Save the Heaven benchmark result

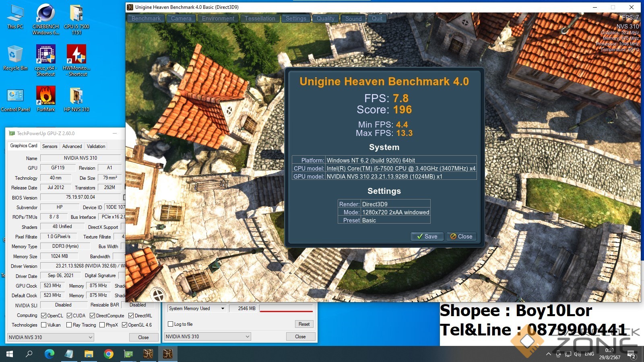point(427,237)
